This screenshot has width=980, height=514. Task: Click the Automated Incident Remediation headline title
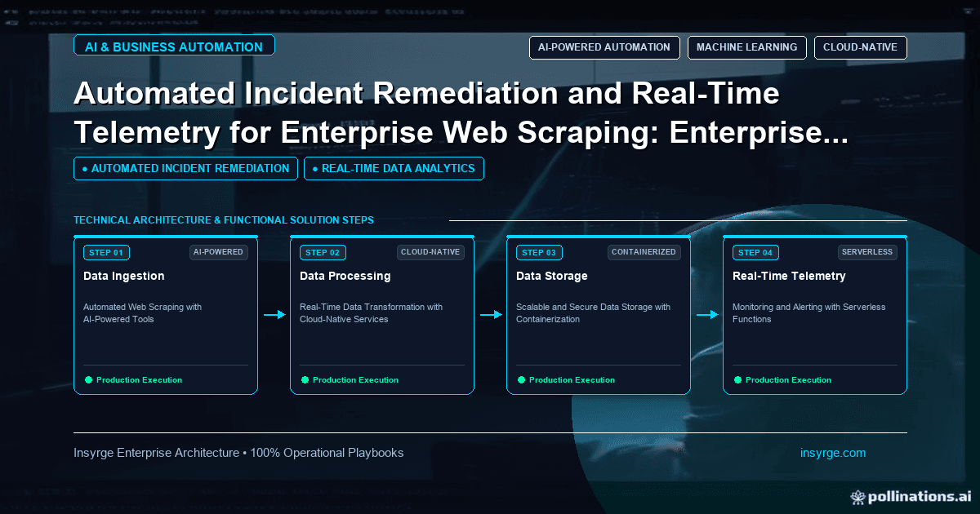(x=461, y=113)
